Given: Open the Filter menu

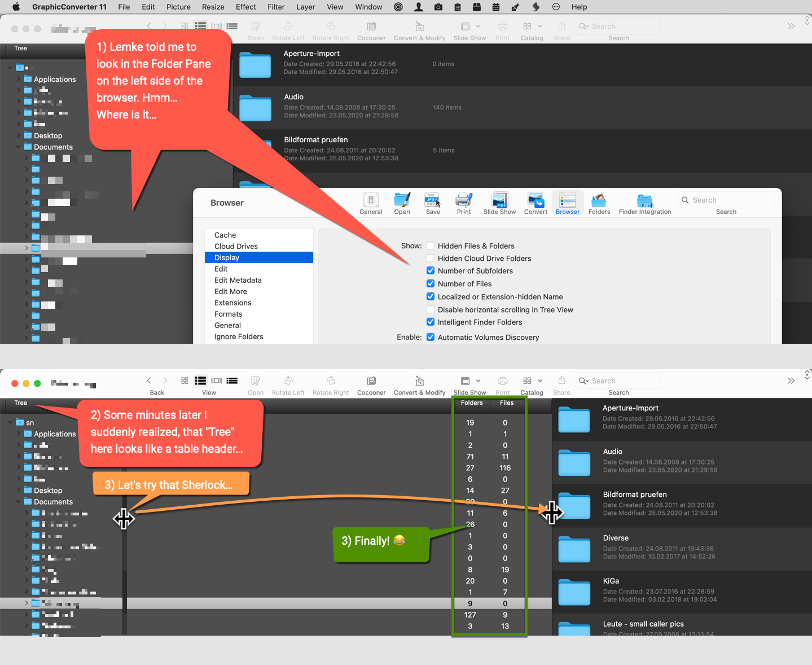Looking at the screenshot, I should tap(276, 7).
